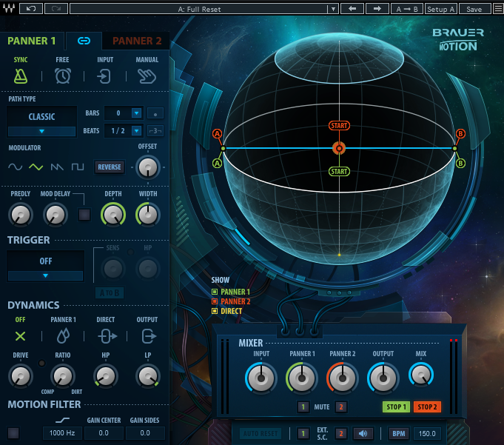Switch to the Panner 1 tab
This screenshot has height=445, width=504.
pyautogui.click(x=32, y=41)
